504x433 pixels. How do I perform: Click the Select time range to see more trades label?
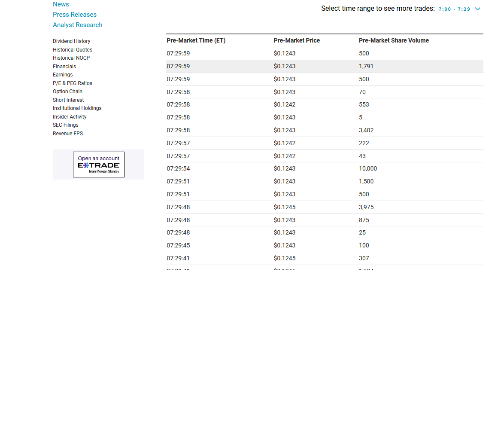coord(378,9)
